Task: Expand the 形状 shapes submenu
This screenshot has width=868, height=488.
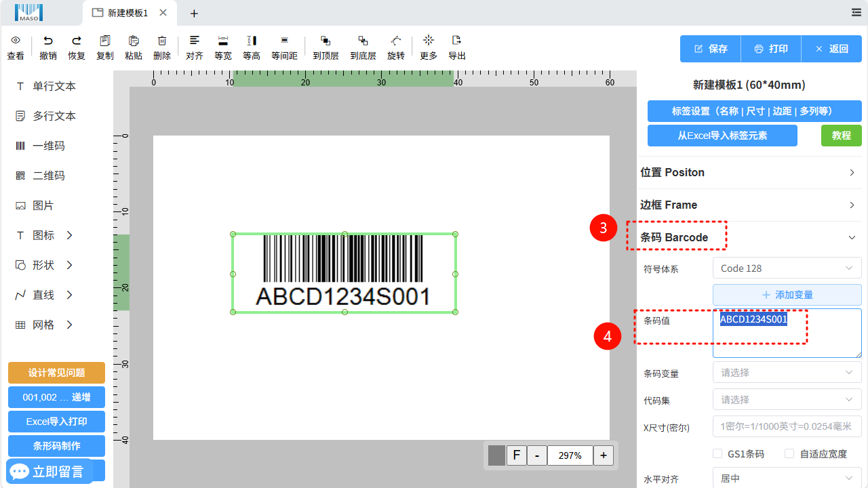Action: coord(70,265)
